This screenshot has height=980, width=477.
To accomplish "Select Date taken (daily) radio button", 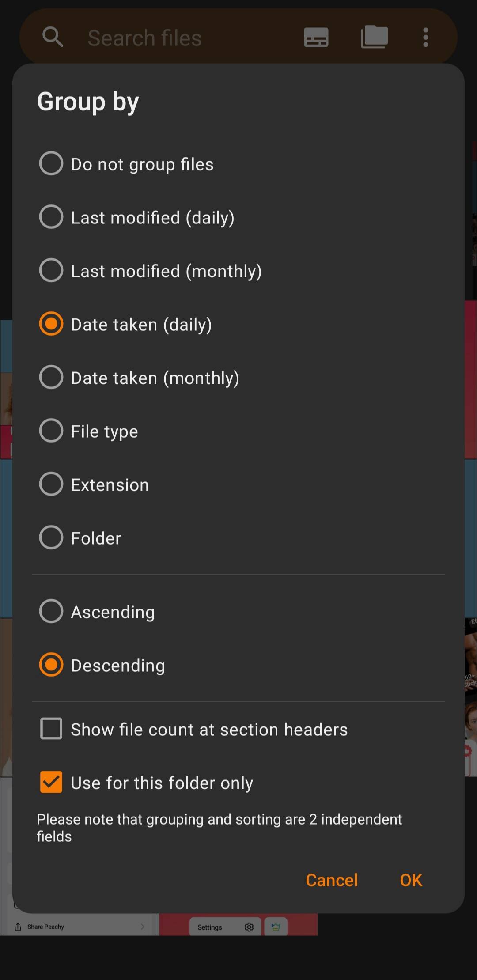I will tap(51, 324).
